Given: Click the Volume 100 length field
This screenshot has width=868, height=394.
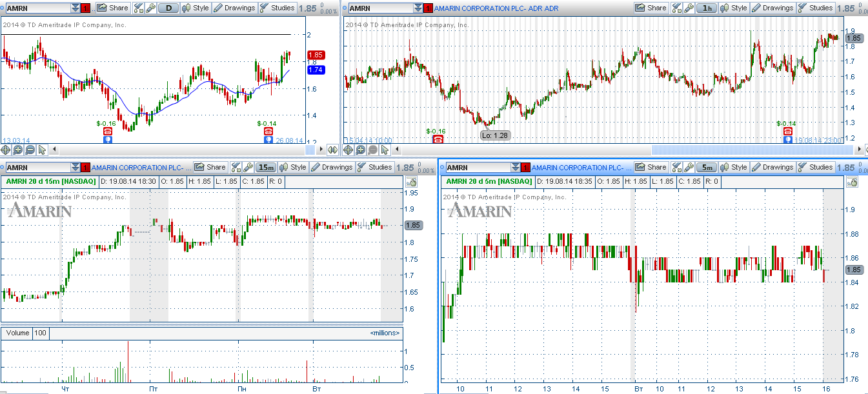Looking at the screenshot, I should tap(41, 333).
